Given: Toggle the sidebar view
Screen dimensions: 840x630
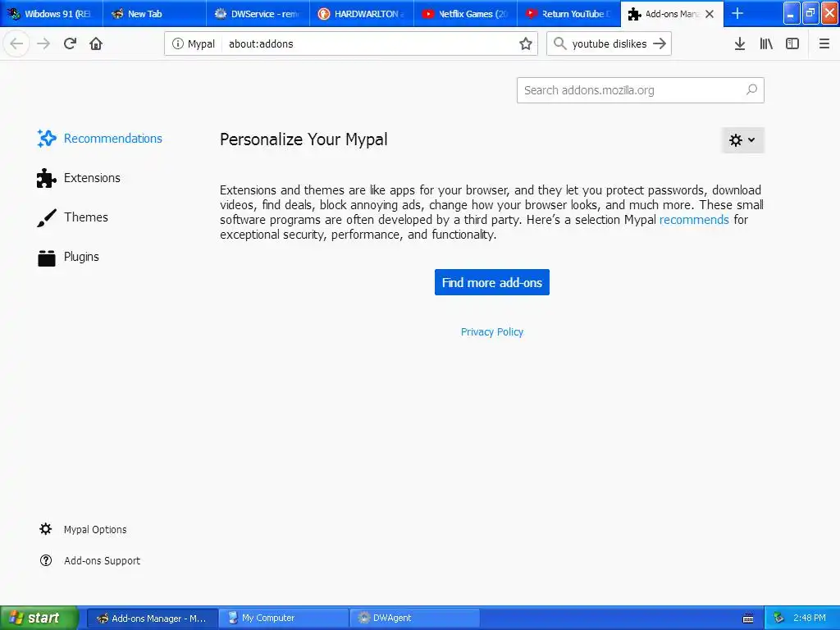Looking at the screenshot, I should tap(792, 44).
